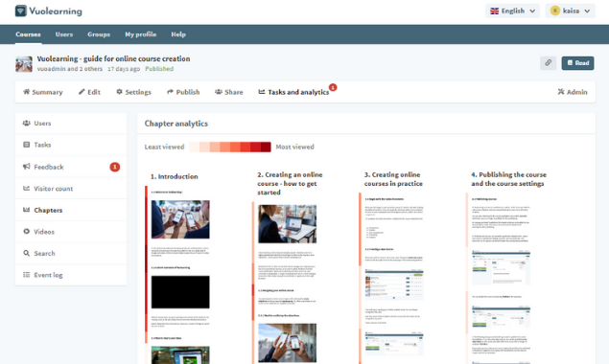Select Tasks in the analytics sidebar
This screenshot has width=609, height=364.
71,145
